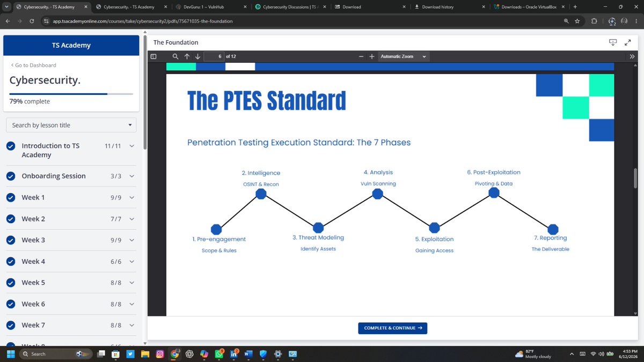Toggle completion check for Week 1
Image resolution: width=644 pixels, height=362 pixels.
[10, 197]
